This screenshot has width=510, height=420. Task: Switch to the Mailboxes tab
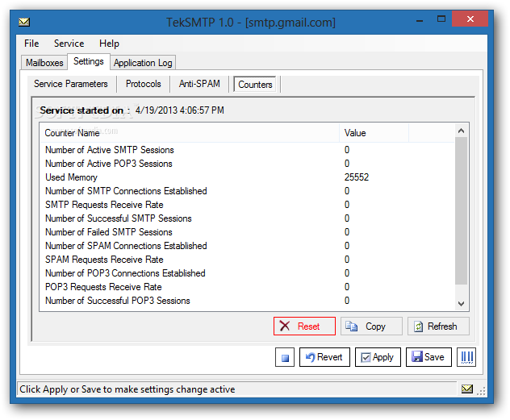coord(44,63)
